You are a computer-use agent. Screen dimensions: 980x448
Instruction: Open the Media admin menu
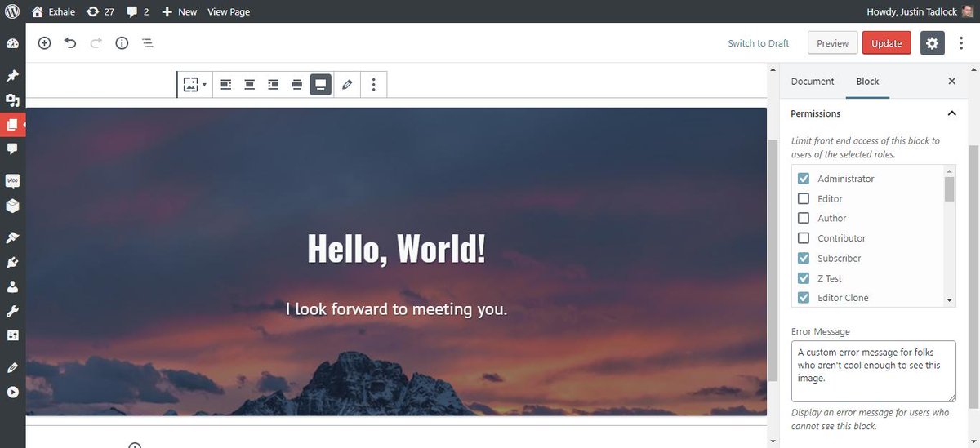tap(12, 100)
